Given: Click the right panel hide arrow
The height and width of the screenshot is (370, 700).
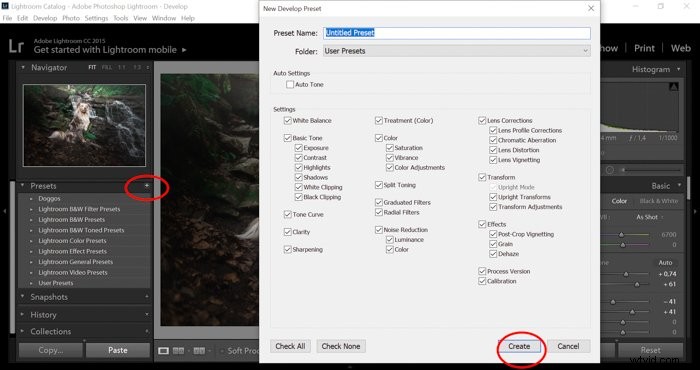Looking at the screenshot, I should [x=695, y=211].
